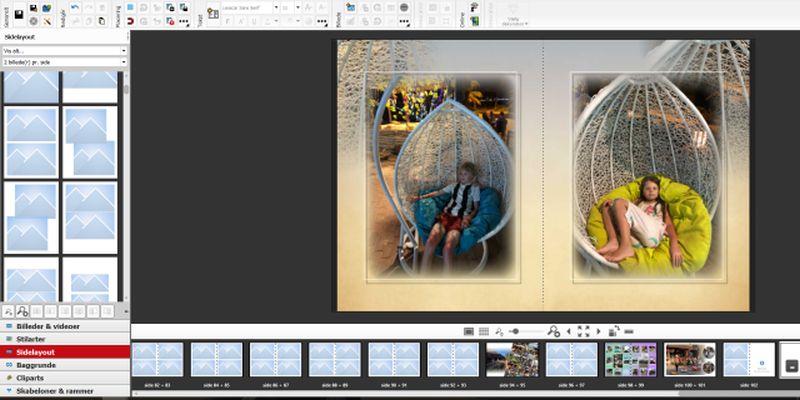Viewport: 800px width, 400px height.
Task: Open the 'Vis alt...' dropdown
Action: (x=65, y=50)
